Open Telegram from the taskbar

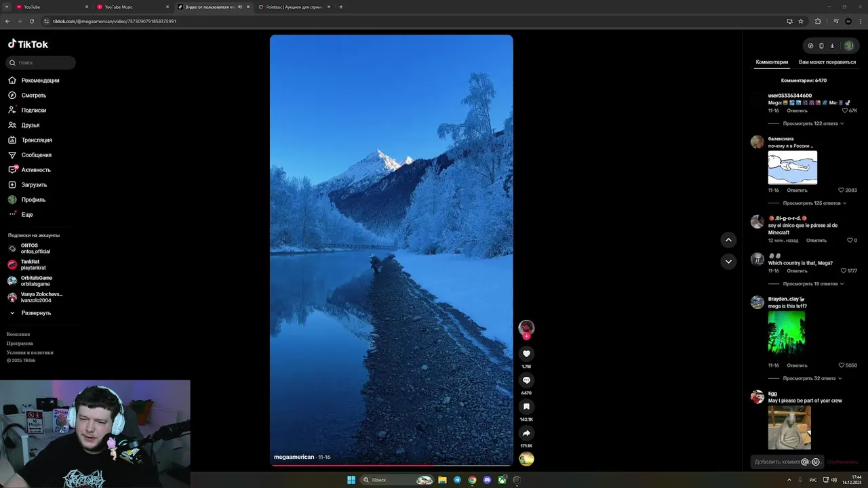tap(457, 480)
